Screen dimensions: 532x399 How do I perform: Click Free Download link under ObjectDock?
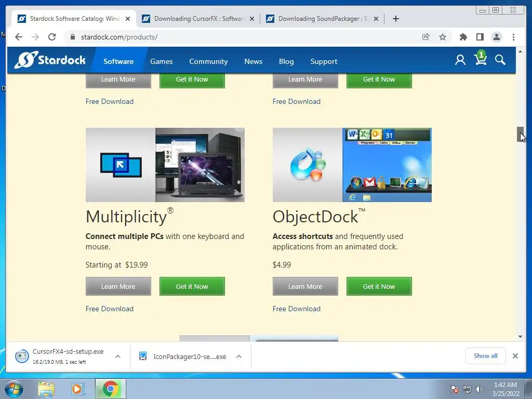[297, 309]
